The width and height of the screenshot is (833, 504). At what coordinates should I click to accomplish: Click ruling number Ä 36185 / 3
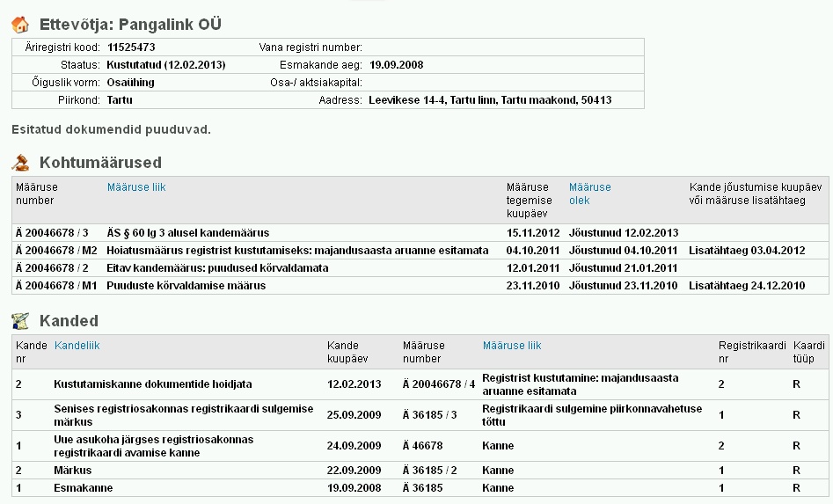[430, 415]
